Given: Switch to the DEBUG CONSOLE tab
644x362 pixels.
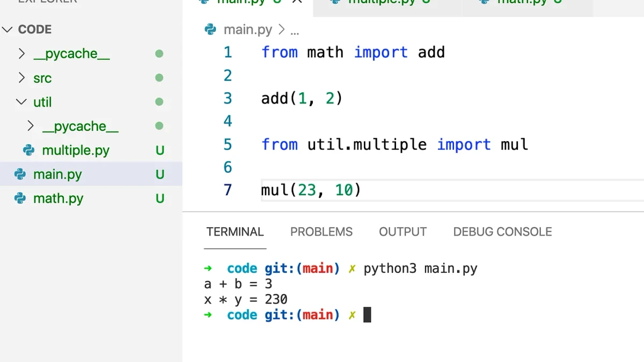Looking at the screenshot, I should [502, 232].
